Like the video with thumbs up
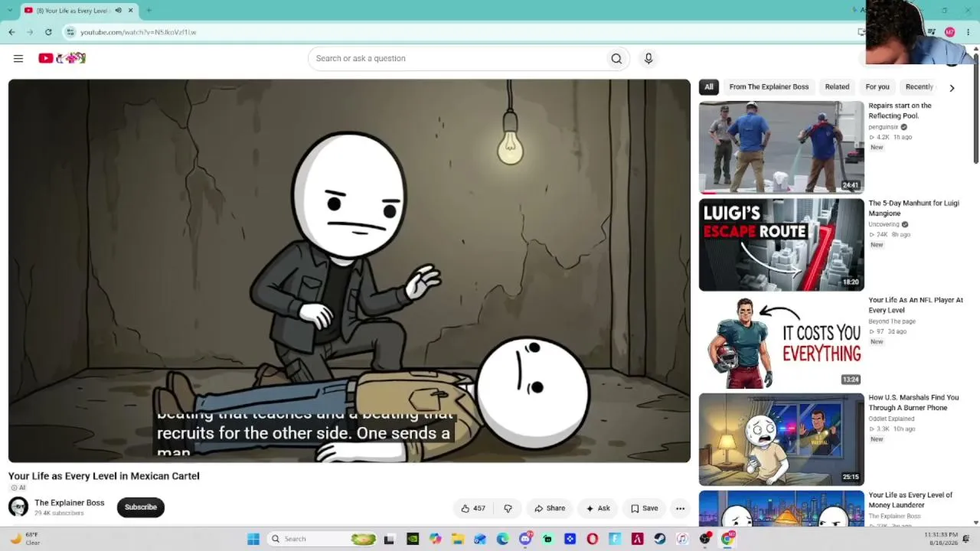Screen dimensions: 980x551 [472, 508]
